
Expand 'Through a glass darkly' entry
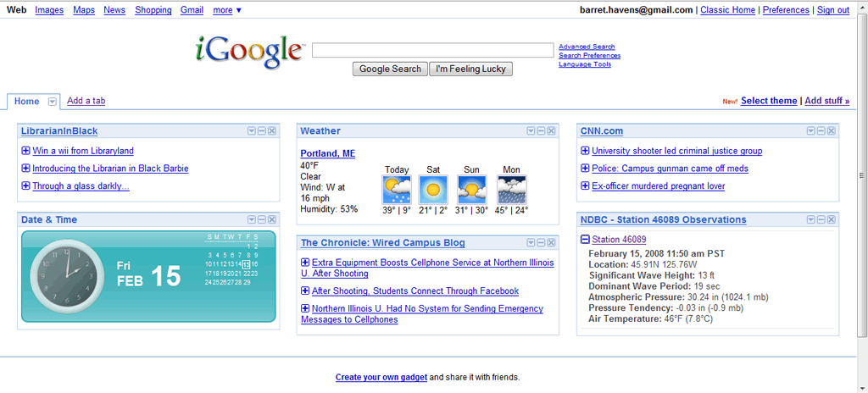point(25,186)
